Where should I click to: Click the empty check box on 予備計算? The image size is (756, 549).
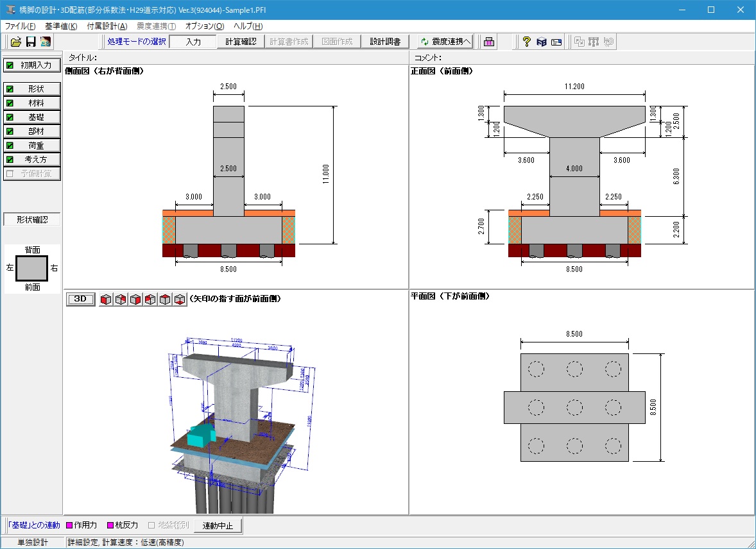click(x=10, y=174)
